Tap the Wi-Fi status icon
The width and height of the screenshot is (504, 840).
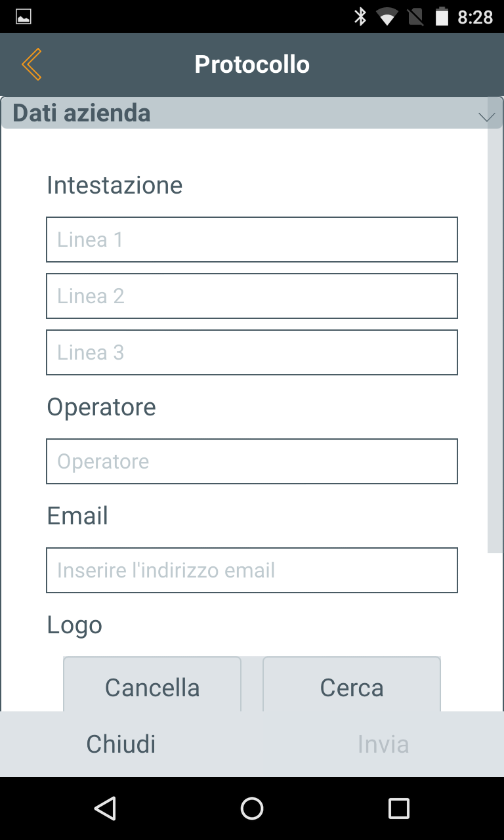click(x=387, y=18)
